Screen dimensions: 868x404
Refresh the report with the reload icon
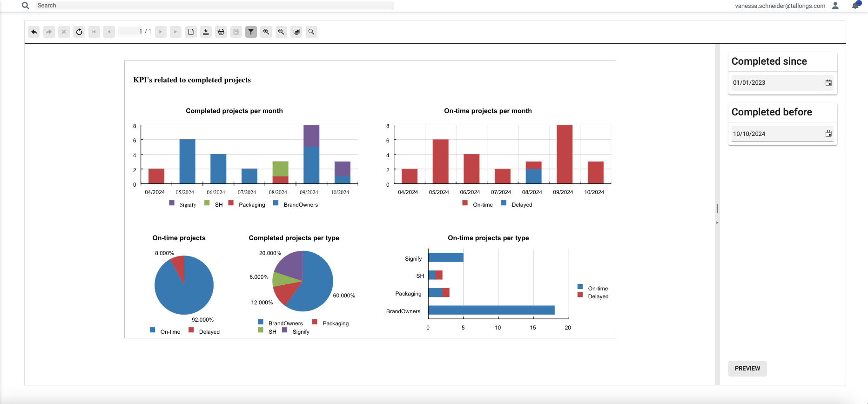coord(79,32)
